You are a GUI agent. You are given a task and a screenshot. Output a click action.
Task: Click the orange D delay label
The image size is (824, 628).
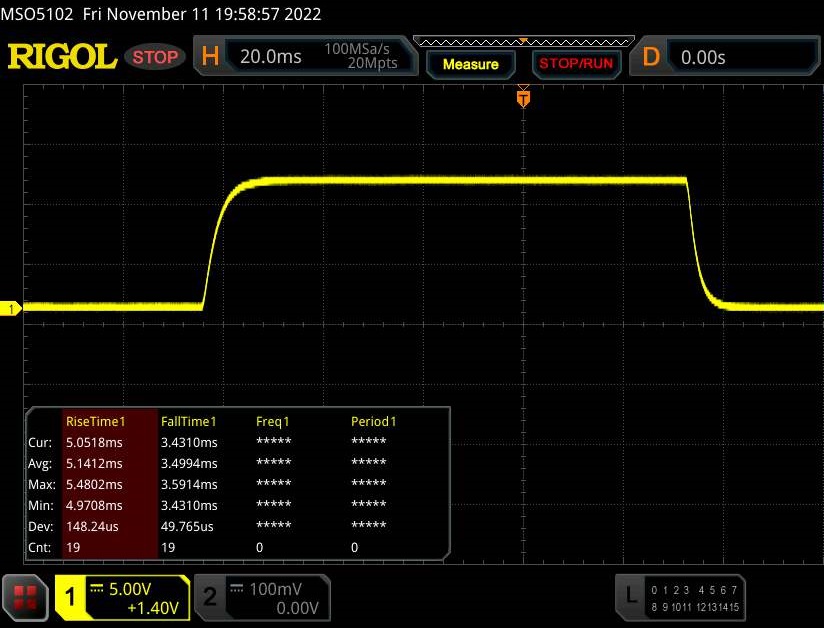point(651,57)
